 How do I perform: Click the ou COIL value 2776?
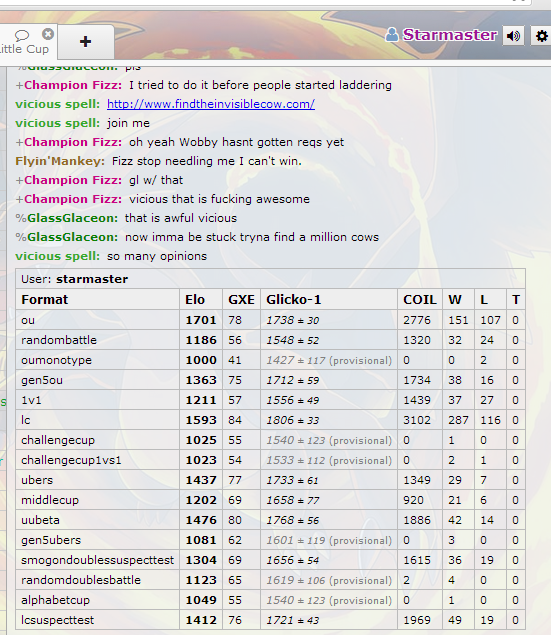[x=417, y=320]
